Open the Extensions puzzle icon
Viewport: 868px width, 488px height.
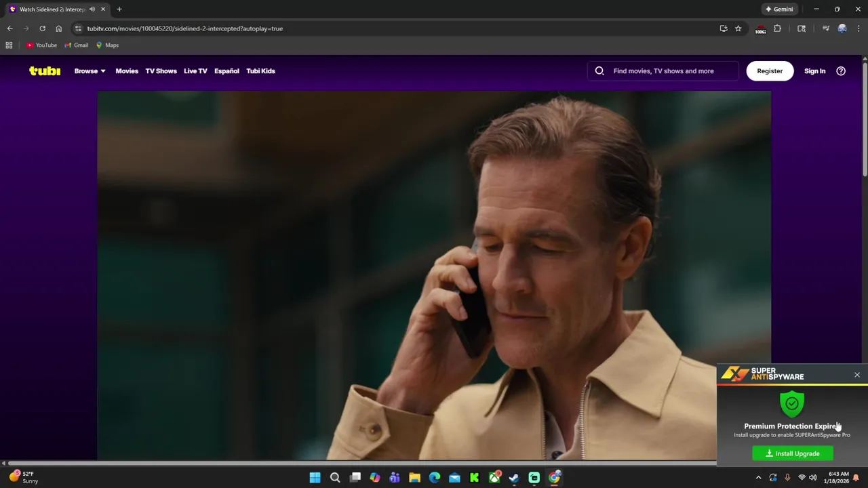(777, 28)
